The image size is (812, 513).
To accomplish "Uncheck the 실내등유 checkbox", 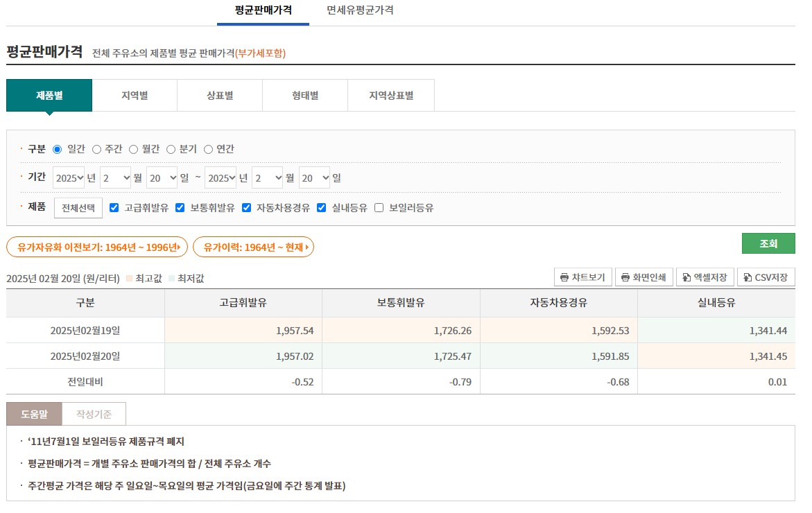I will (x=322, y=207).
